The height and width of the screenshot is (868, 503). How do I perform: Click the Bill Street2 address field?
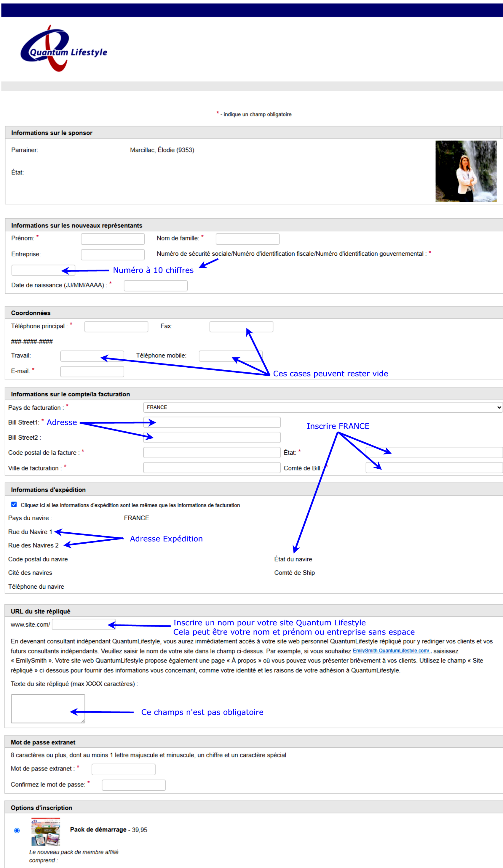pyautogui.click(x=212, y=438)
